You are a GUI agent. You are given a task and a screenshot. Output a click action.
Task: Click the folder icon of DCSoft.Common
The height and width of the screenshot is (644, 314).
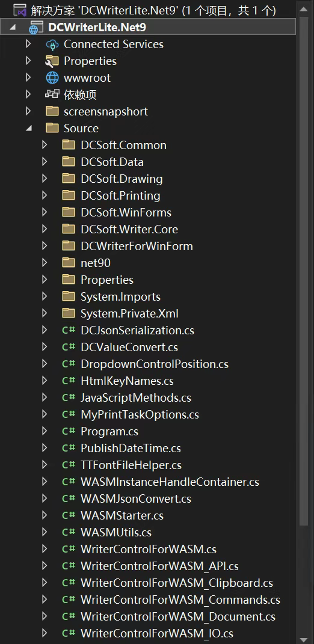click(x=69, y=145)
